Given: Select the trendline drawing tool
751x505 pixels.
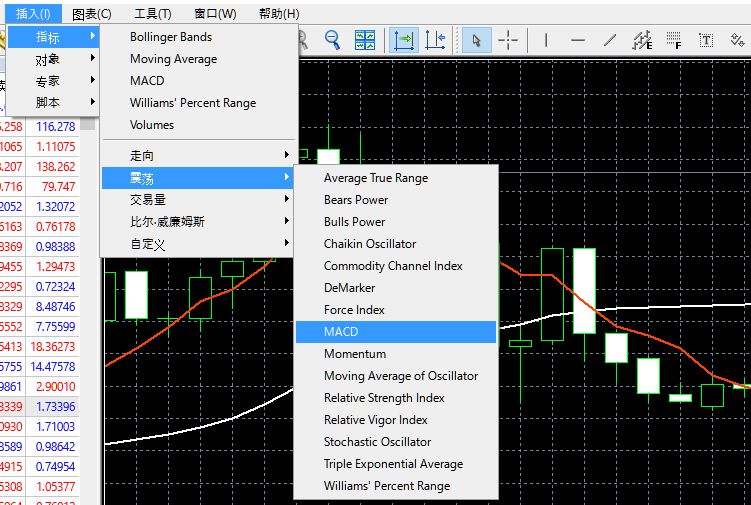Looking at the screenshot, I should [609, 40].
